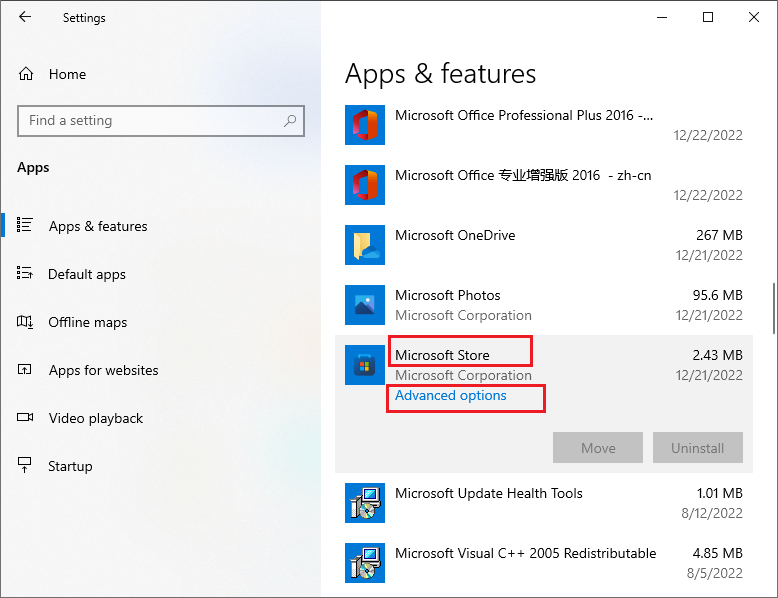Open the Default apps section
The image size is (778, 598).
click(x=87, y=274)
